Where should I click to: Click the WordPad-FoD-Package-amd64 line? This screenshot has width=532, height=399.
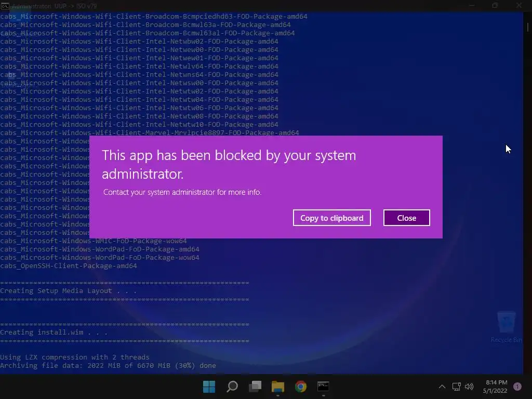pyautogui.click(x=100, y=249)
